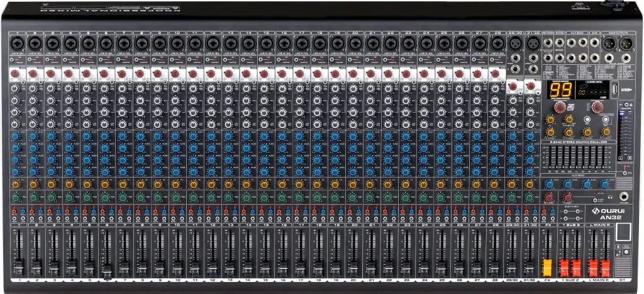
Task: Click the MAIN OUTPUTS left XLR connector
Action: 609,43
